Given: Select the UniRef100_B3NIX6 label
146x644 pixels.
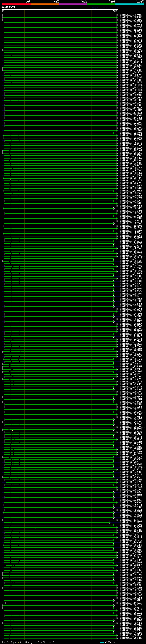Looking at the screenshot, I should tap(131, 113).
